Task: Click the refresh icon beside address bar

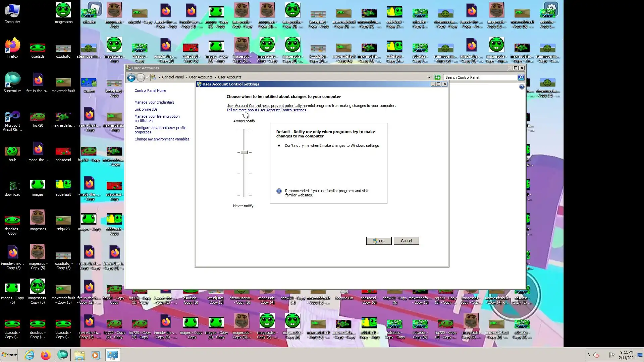Action: 437,77
